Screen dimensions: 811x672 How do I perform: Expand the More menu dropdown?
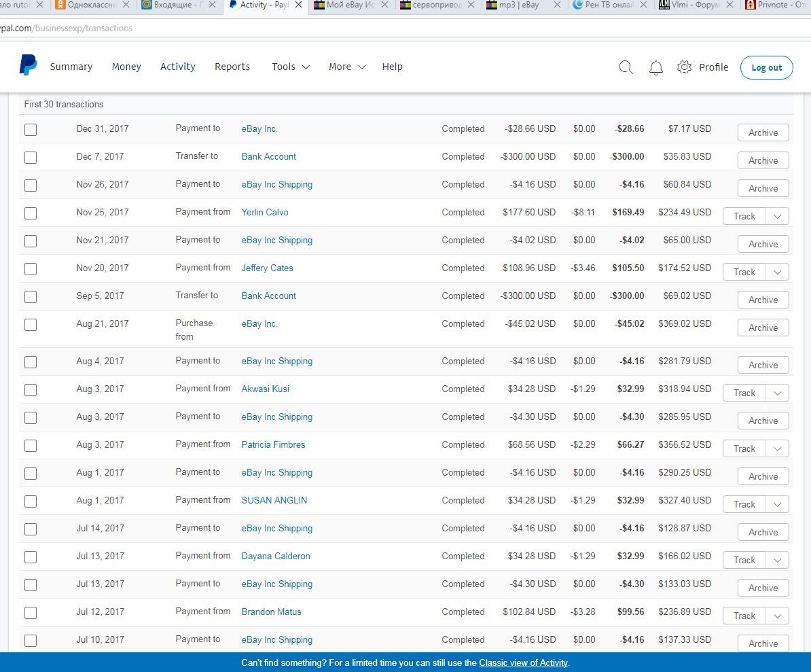(347, 67)
